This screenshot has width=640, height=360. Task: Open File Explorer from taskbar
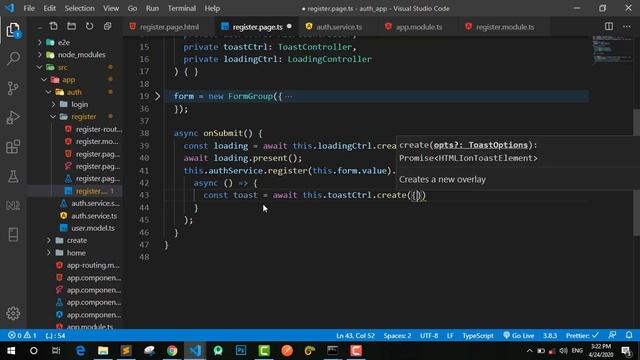[x=103, y=351]
